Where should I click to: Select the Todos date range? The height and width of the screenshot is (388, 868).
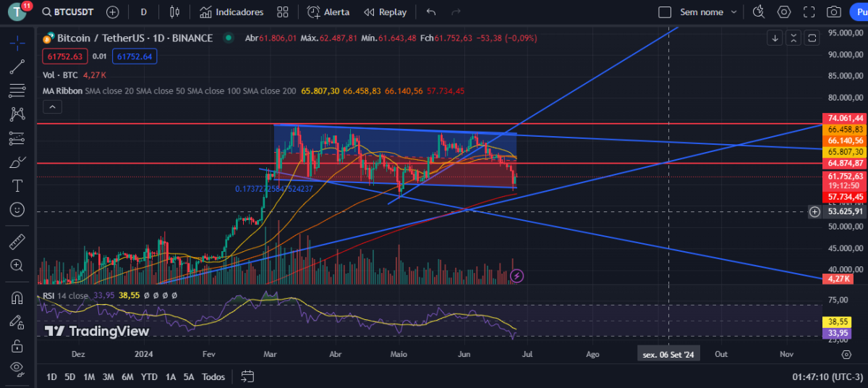tap(213, 377)
